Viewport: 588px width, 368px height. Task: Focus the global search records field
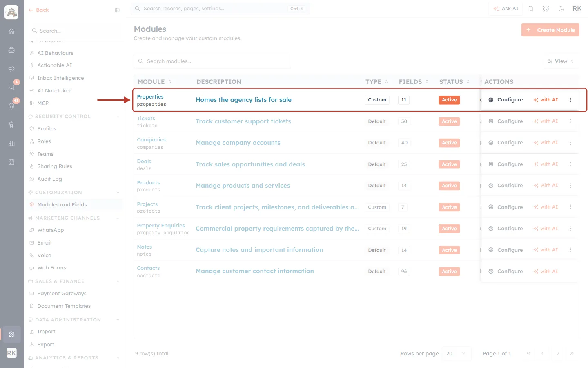click(220, 9)
